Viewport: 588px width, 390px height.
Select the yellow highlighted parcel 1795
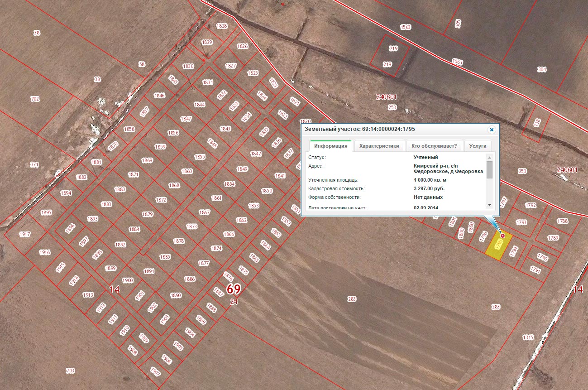(x=499, y=246)
